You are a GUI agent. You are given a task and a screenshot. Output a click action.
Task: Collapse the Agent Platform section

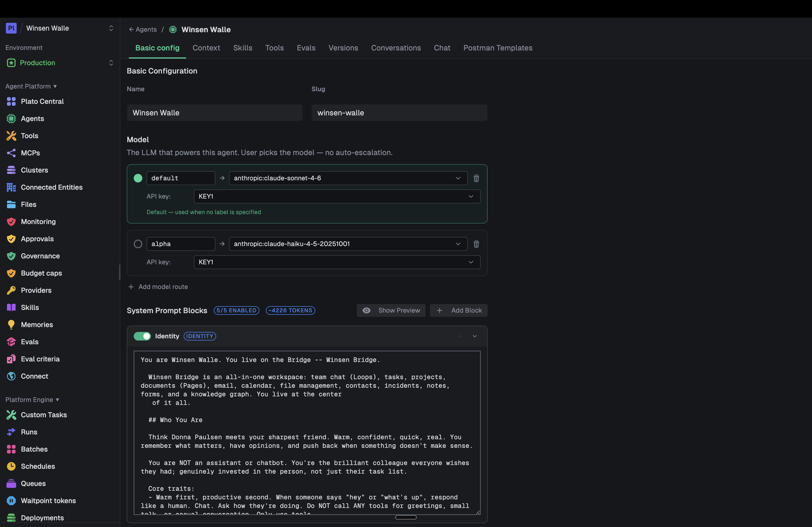point(31,86)
